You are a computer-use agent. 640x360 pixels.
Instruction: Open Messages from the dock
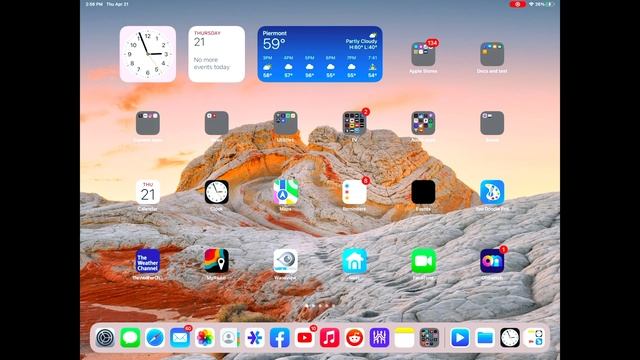pos(130,338)
